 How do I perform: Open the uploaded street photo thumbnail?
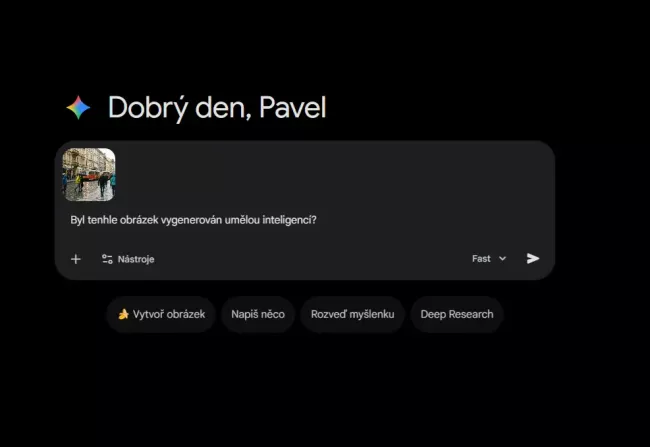[x=89, y=175]
